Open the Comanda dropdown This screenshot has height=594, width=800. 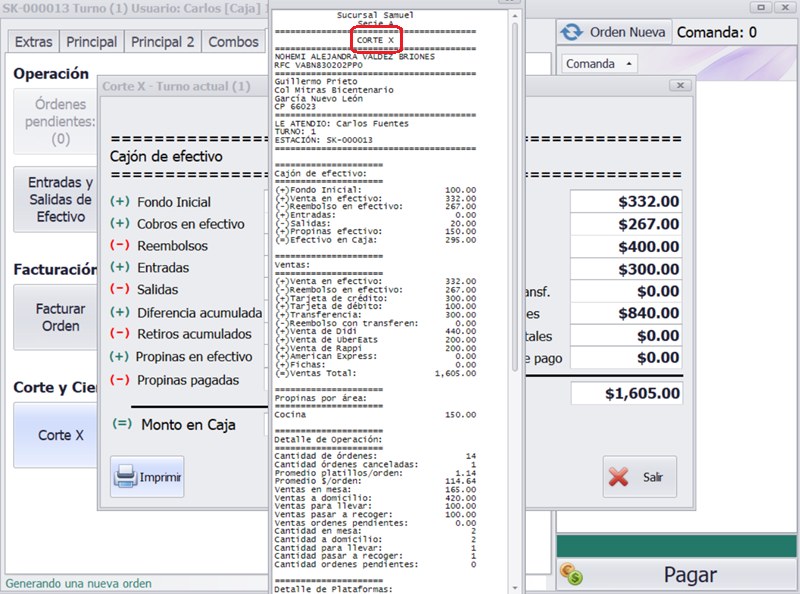[x=598, y=64]
